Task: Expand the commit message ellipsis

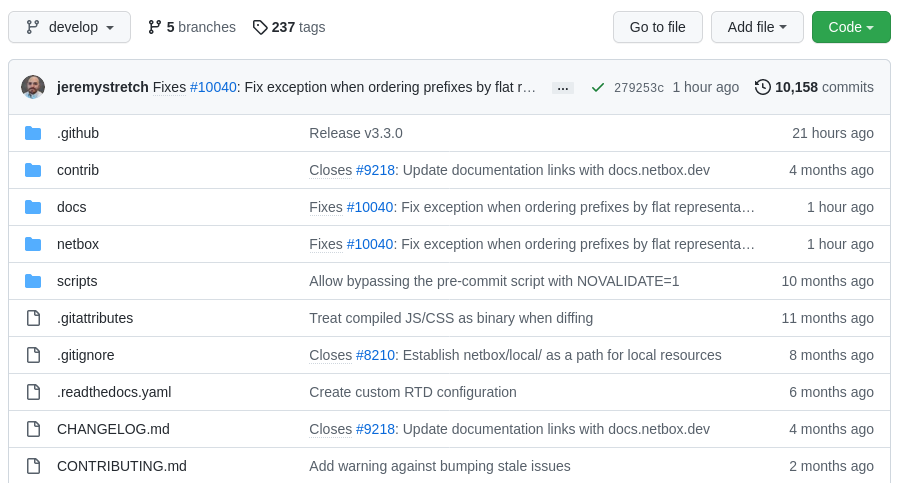Action: point(563,88)
